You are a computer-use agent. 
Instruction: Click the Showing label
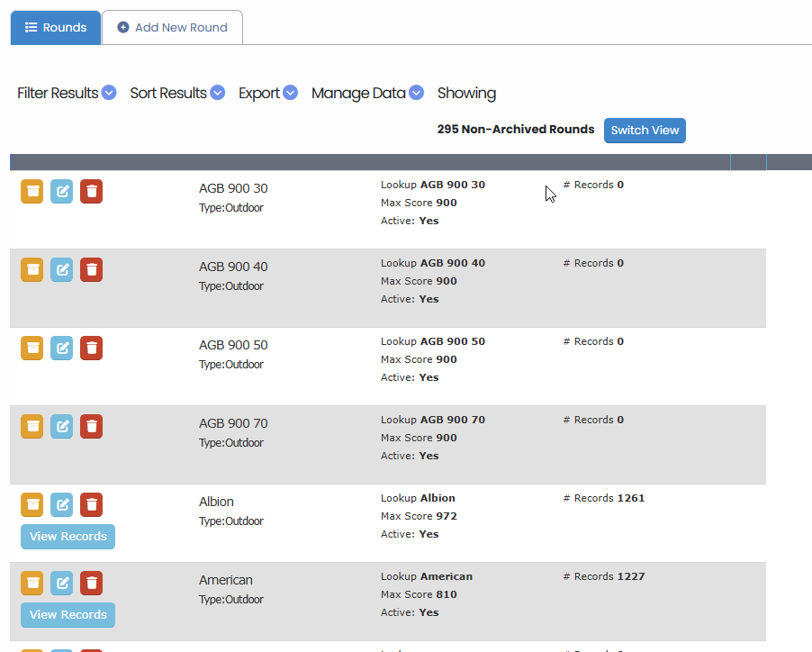pyautogui.click(x=466, y=94)
